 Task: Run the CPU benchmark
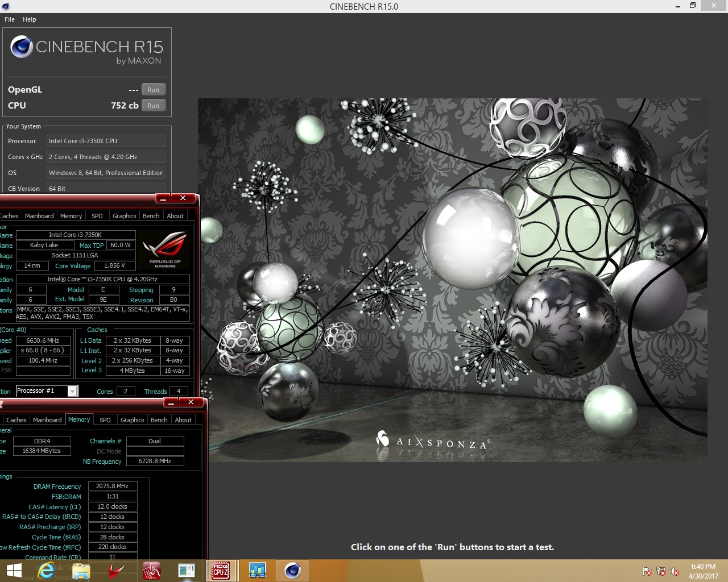point(154,106)
